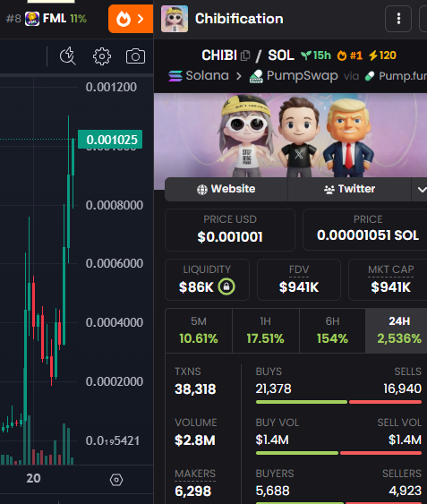The image size is (427, 504).
Task: Open the Pump.fun launchpad link
Action: [x=396, y=76]
